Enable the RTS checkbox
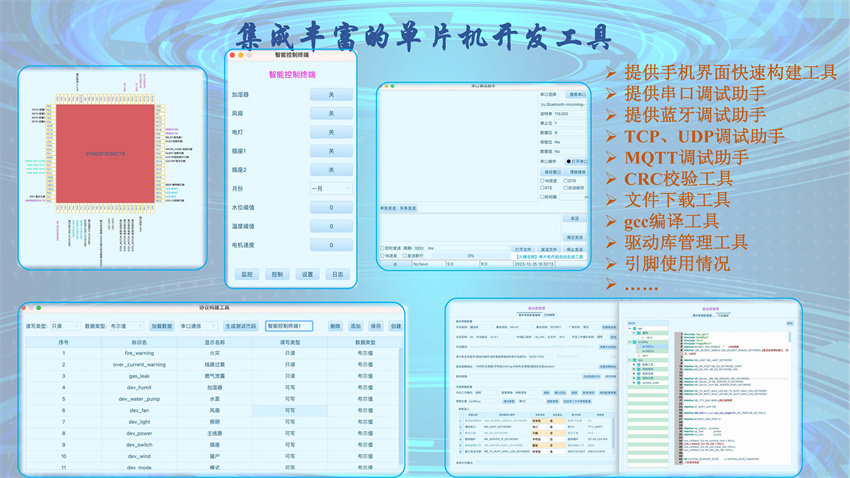Viewport: 850px width, 478px height. [543, 188]
